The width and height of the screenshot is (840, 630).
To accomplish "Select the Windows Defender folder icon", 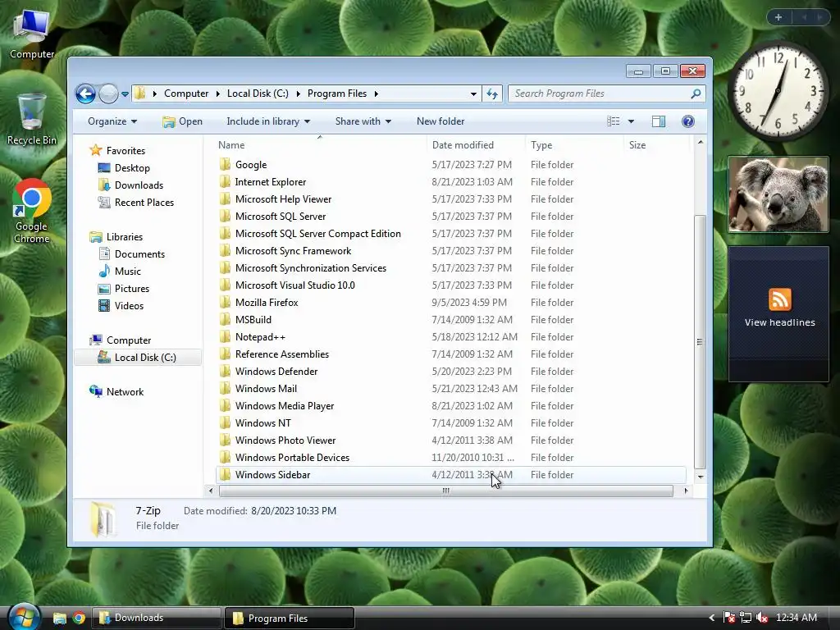I will 226,372.
